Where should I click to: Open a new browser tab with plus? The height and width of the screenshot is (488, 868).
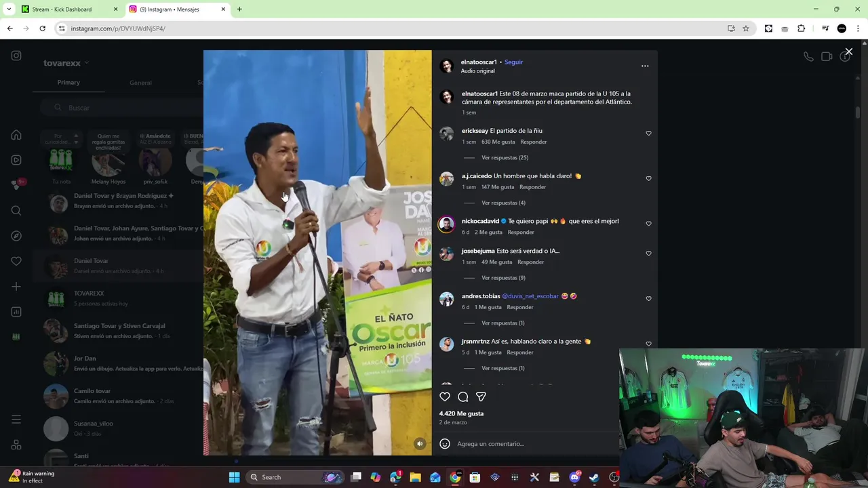click(239, 9)
